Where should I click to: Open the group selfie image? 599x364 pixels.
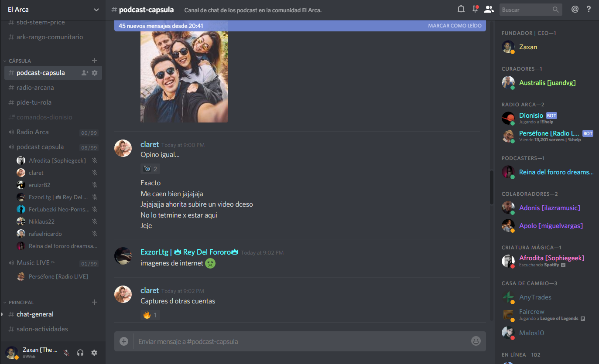click(184, 77)
